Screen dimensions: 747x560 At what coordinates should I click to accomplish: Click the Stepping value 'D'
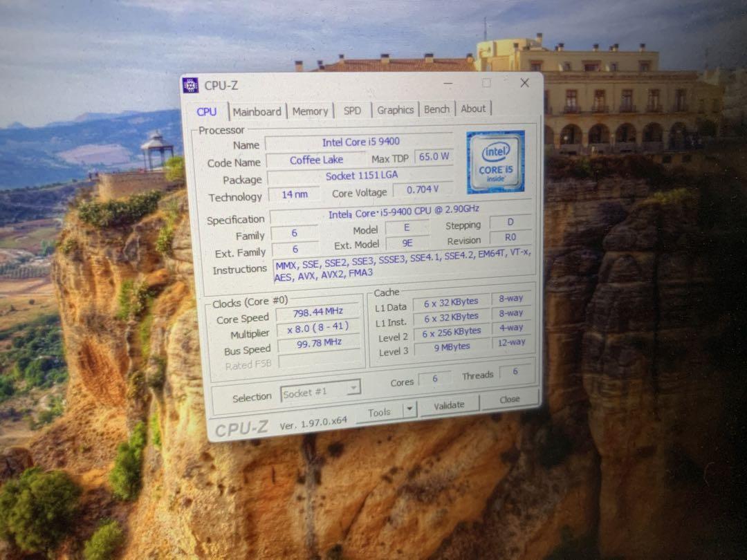(510, 222)
